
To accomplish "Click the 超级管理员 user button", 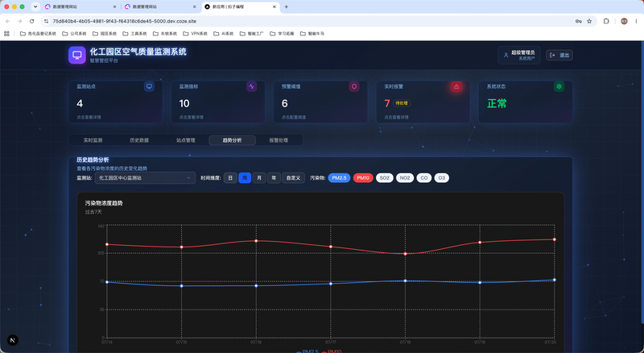I will click(x=519, y=55).
